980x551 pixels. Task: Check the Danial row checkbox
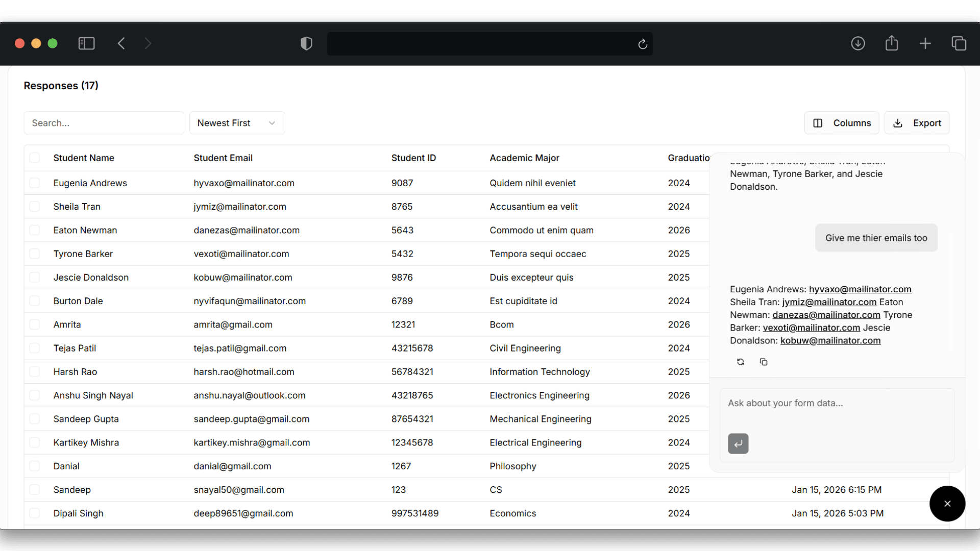point(35,466)
